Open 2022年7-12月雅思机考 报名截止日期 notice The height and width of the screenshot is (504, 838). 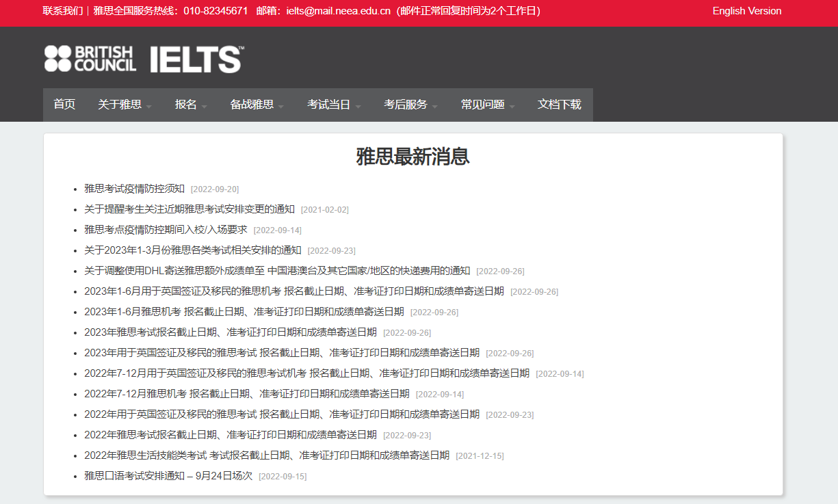[x=247, y=394]
